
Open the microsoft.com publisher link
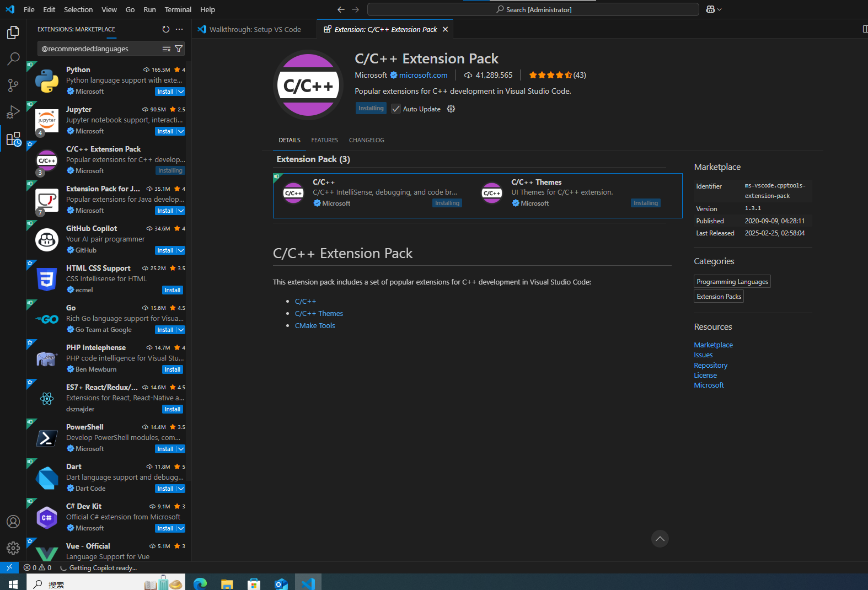click(x=424, y=75)
